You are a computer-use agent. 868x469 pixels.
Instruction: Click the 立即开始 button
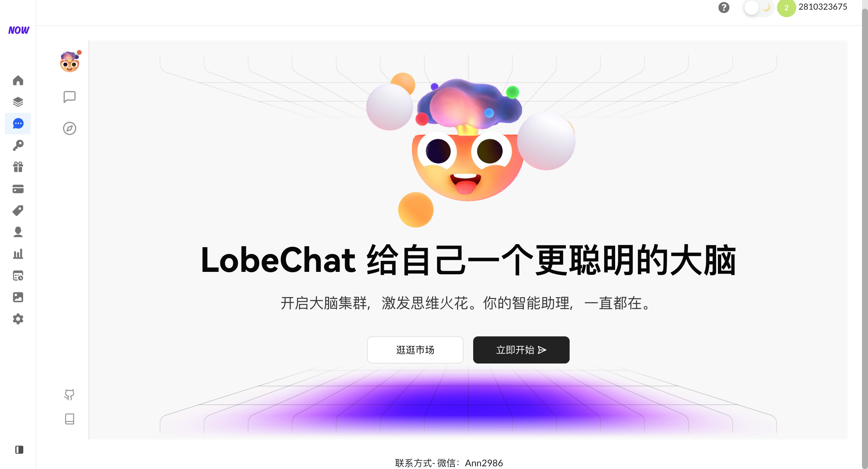[x=521, y=350]
